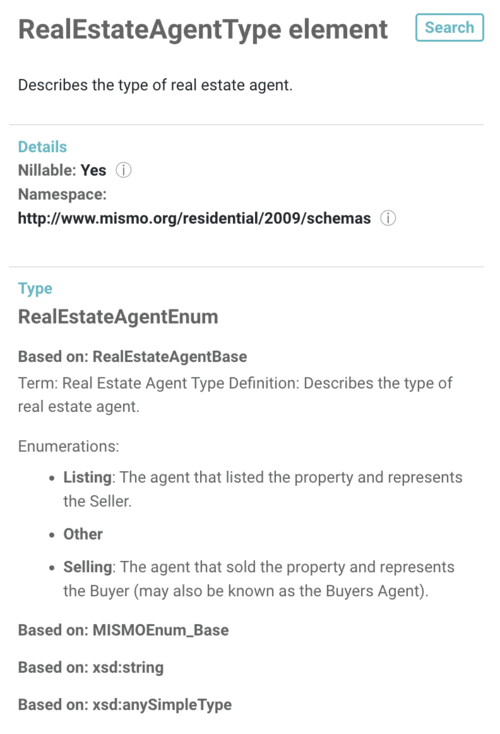Click the Namespace label
Screen dimensions: 500x734
coord(62,194)
